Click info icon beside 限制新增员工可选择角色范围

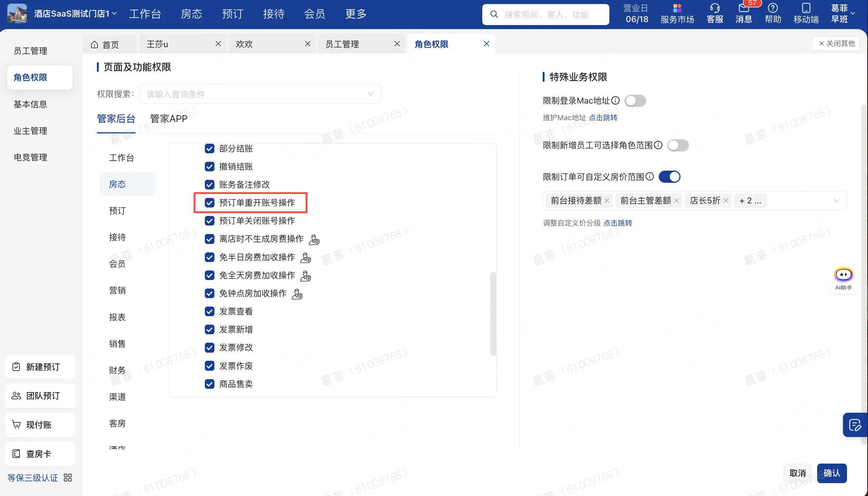pyautogui.click(x=658, y=145)
